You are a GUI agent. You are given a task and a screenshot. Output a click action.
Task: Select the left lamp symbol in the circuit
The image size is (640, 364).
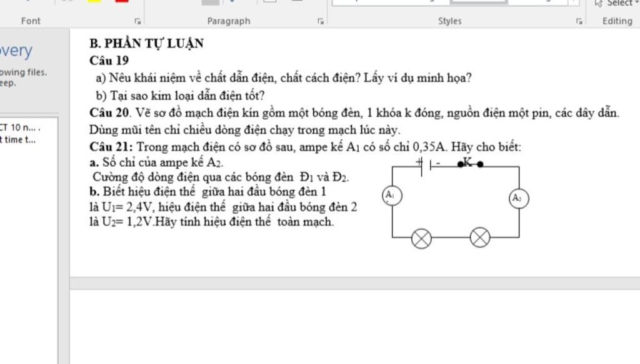tap(421, 239)
